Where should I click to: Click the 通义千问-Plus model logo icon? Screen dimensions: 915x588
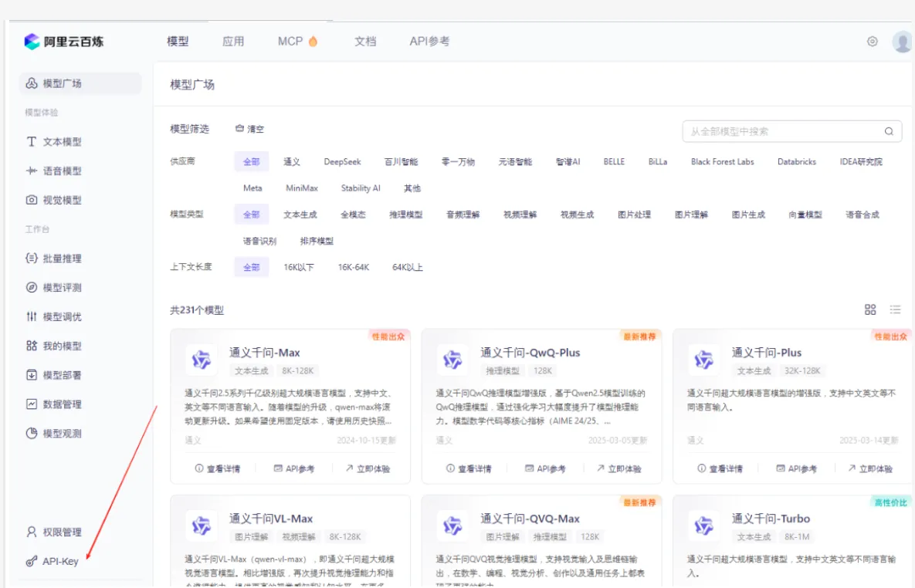point(703,360)
